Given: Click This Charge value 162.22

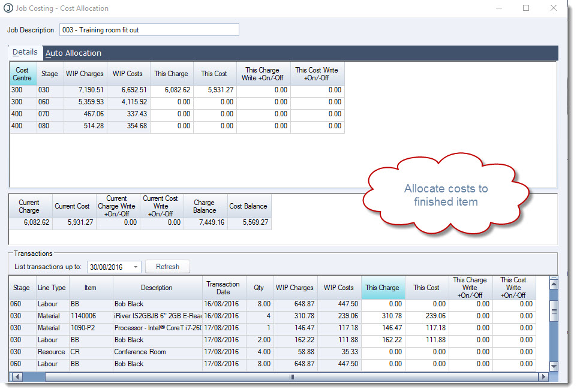Looking at the screenshot, I should point(383,340).
